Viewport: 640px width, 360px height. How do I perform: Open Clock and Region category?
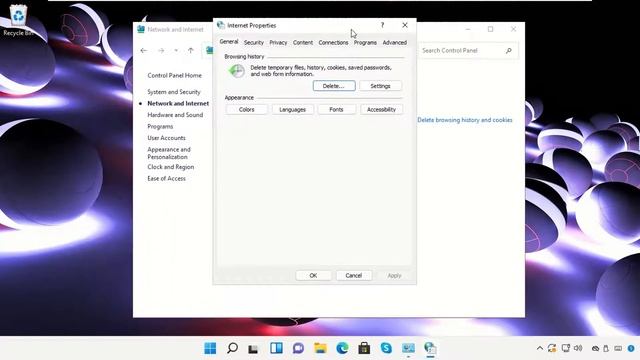(171, 167)
